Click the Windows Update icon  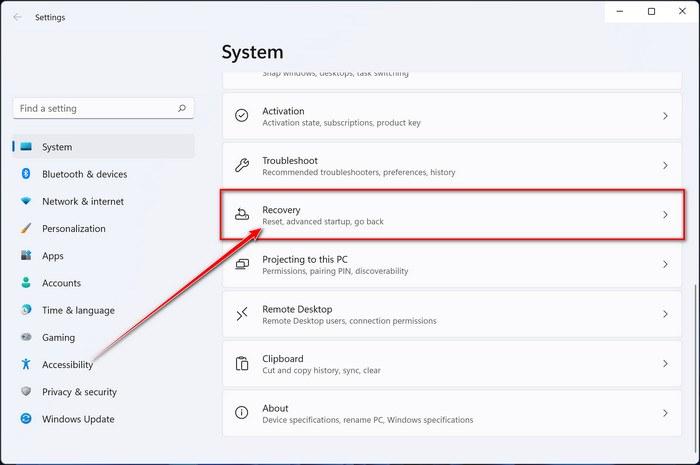point(26,419)
